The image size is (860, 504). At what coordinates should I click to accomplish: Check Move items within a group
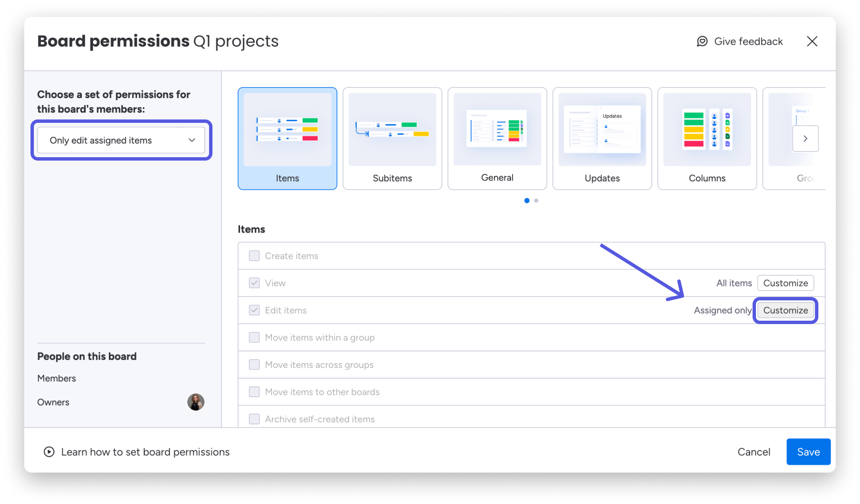tap(254, 338)
